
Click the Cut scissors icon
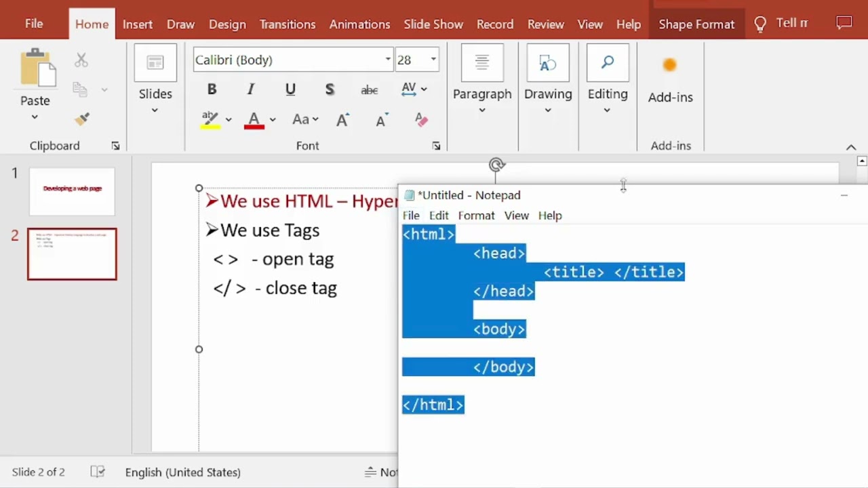81,60
